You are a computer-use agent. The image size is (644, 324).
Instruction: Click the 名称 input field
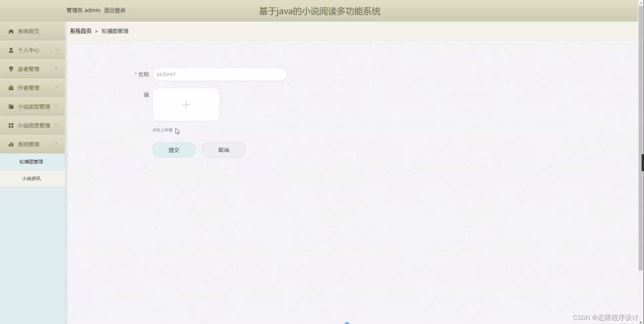click(219, 74)
